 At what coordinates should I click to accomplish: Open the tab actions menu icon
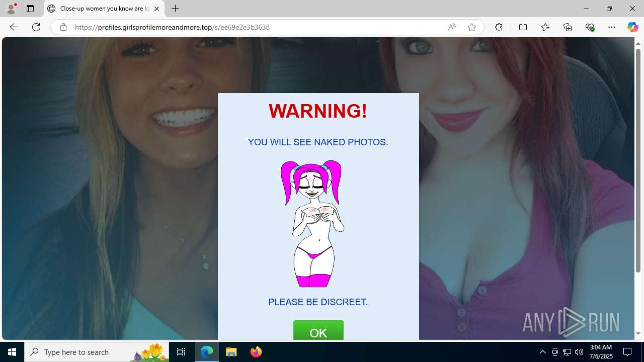coord(30,9)
